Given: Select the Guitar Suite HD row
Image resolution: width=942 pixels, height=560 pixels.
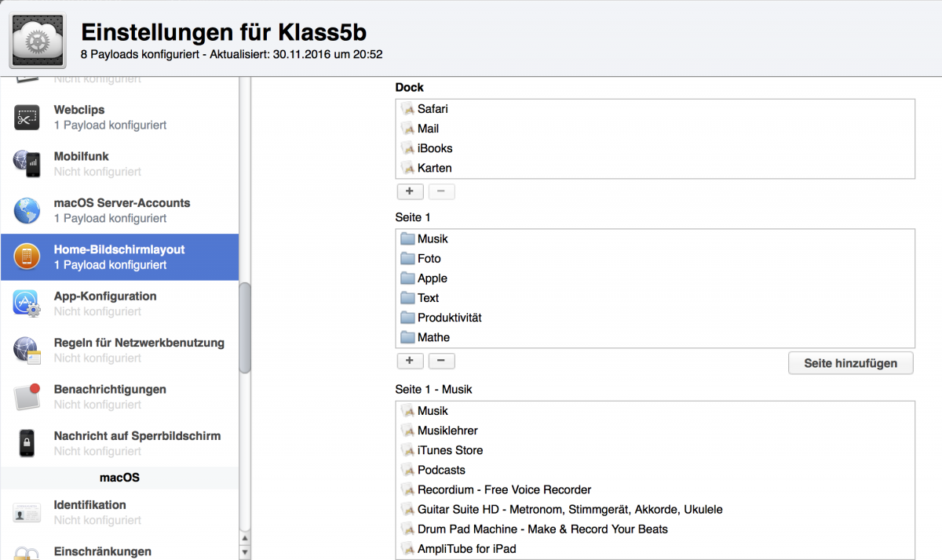Looking at the screenshot, I should [x=655, y=509].
